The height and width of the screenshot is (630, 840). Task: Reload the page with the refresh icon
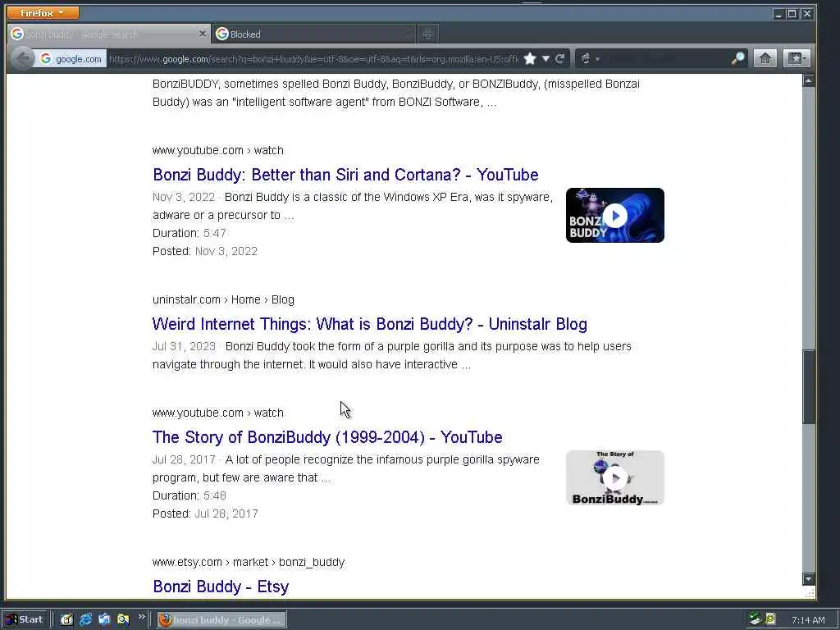(560, 59)
